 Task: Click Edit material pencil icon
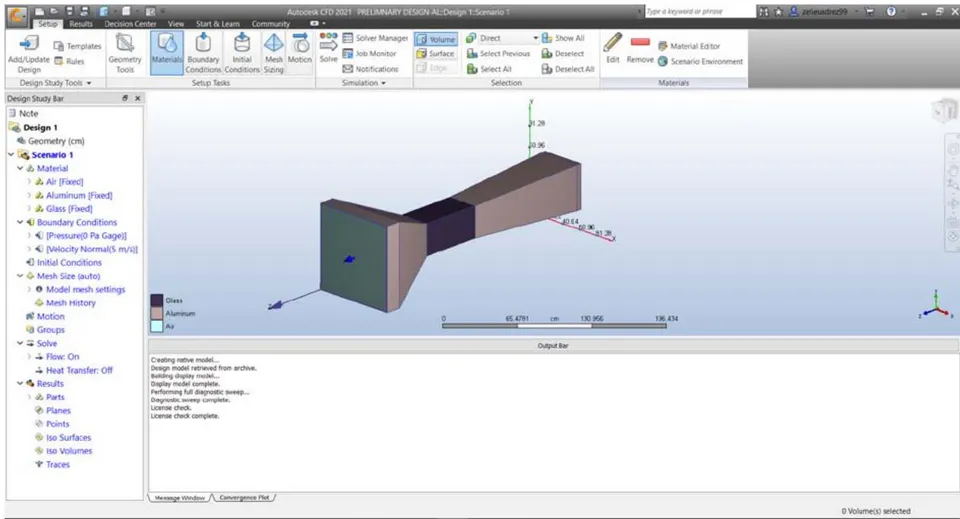(x=613, y=48)
